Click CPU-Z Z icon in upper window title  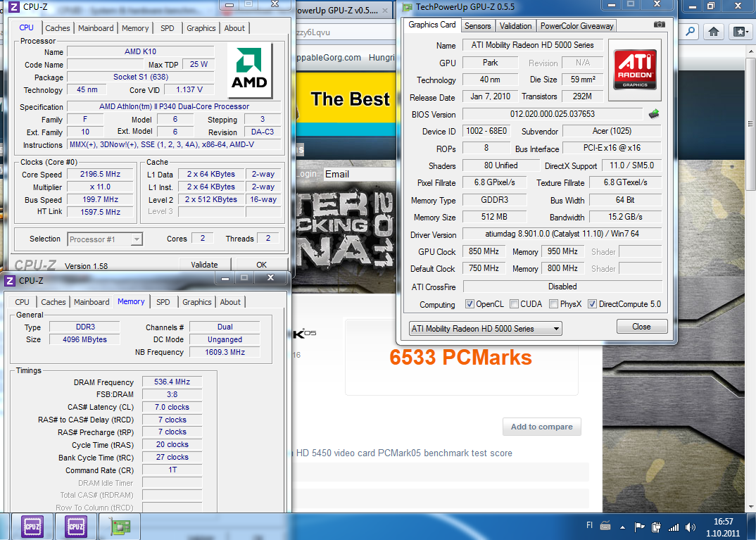pos(14,7)
